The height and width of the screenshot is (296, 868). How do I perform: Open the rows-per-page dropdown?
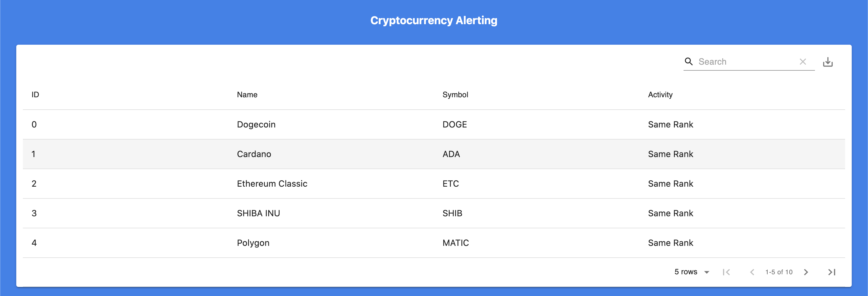pos(691,272)
